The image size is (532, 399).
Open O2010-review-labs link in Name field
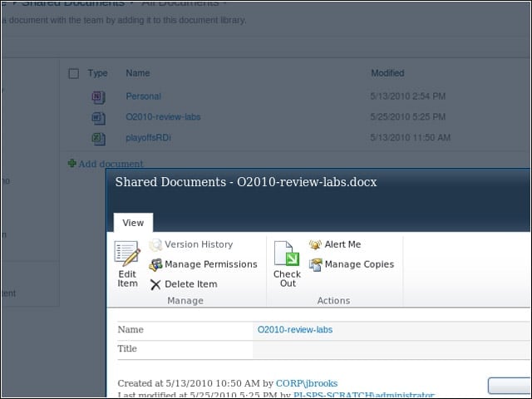click(x=295, y=329)
